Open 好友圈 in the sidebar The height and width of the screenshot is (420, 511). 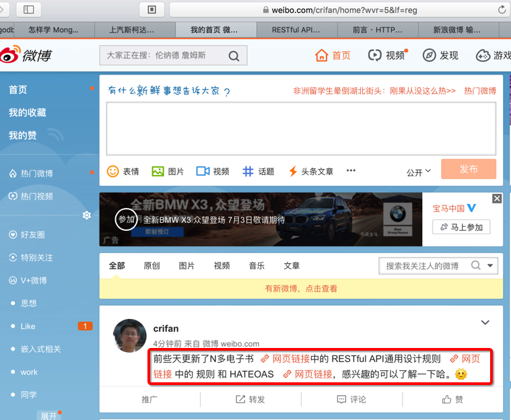27,235
